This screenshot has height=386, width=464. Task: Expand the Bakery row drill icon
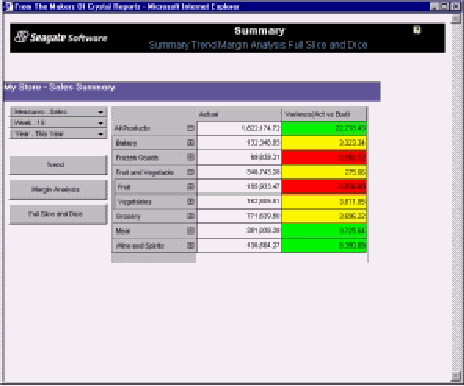(191, 143)
